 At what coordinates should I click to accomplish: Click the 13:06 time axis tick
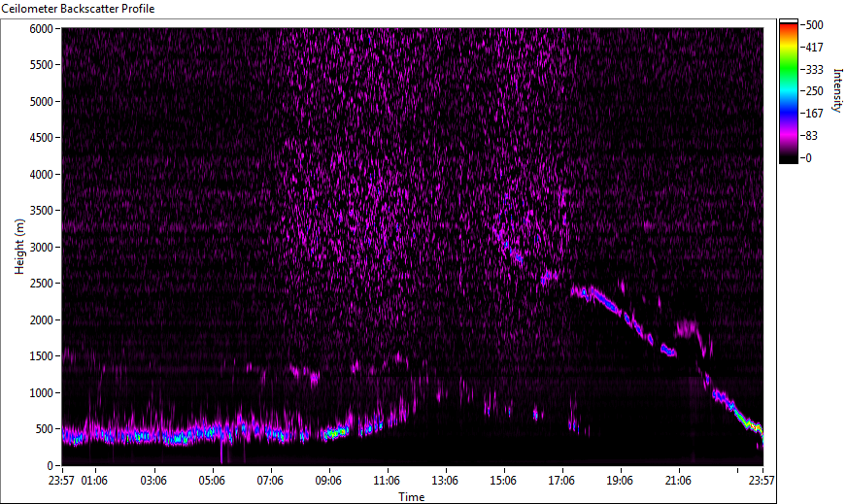tap(446, 481)
